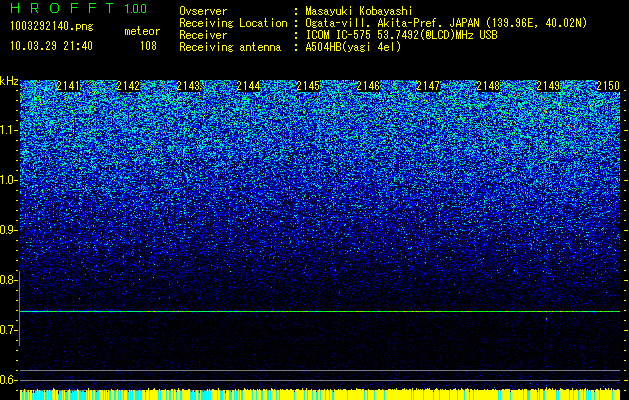
Task: Click the kHz axis unit label
Action: pyautogui.click(x=9, y=81)
